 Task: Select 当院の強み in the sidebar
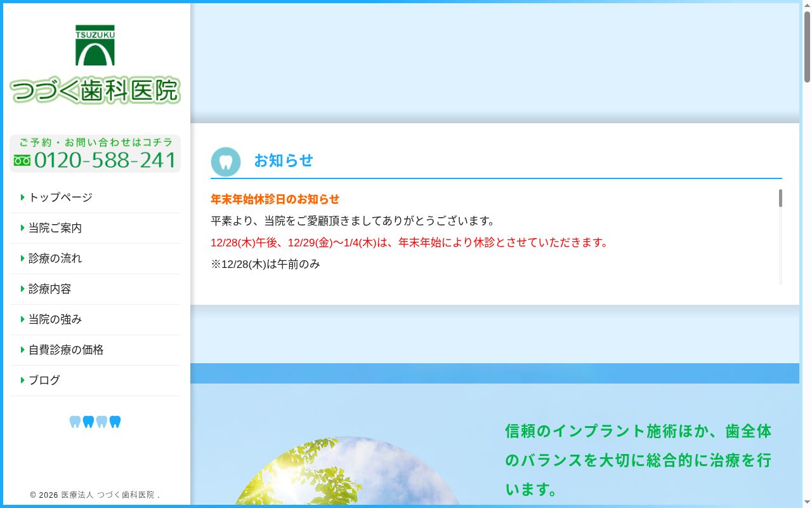click(95, 319)
